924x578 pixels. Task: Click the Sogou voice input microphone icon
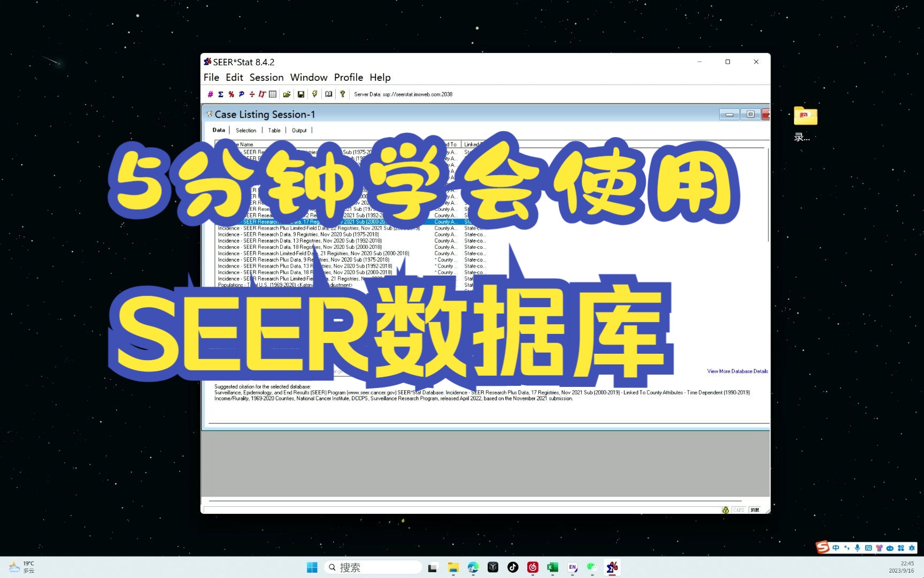tap(858, 547)
